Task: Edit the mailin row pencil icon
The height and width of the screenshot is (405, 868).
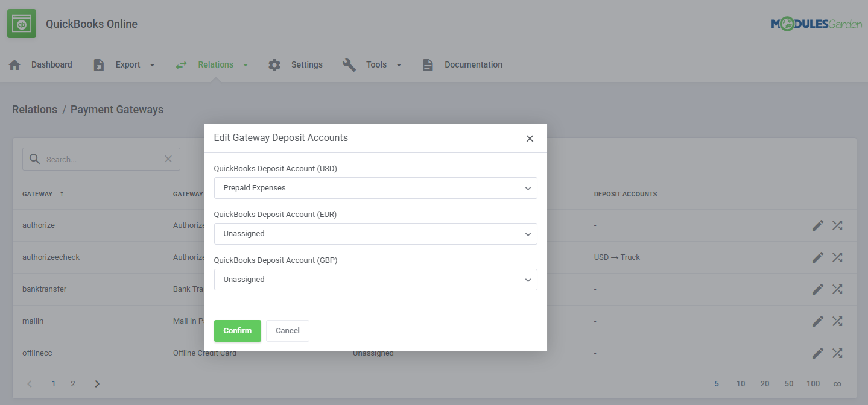Action: (817, 321)
